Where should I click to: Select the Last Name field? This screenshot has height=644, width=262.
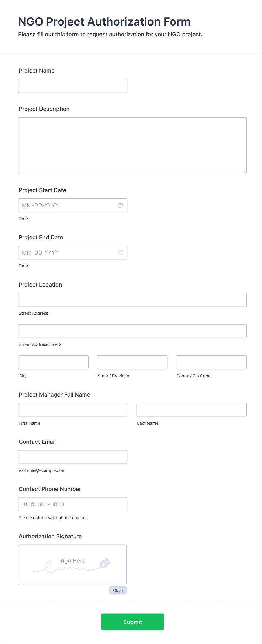coord(192,410)
